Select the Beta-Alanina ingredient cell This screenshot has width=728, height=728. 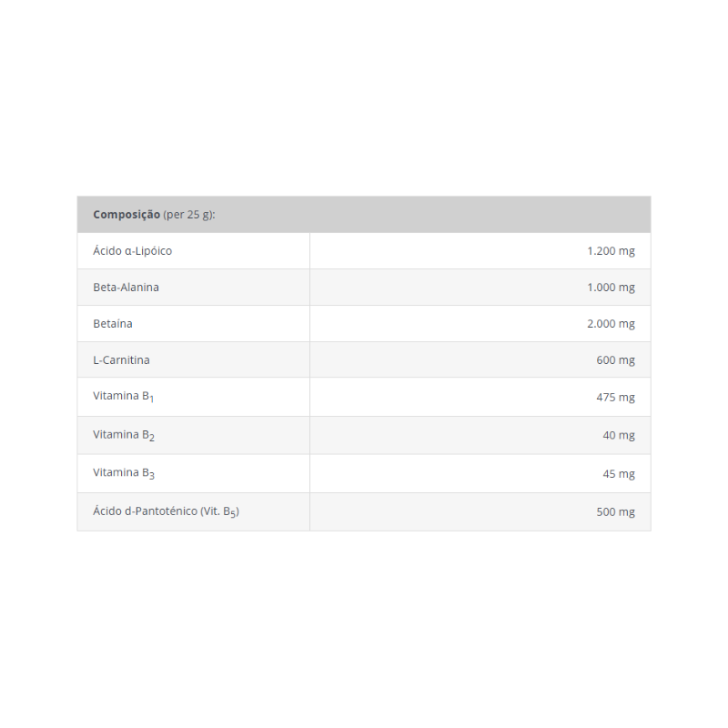[194, 287]
